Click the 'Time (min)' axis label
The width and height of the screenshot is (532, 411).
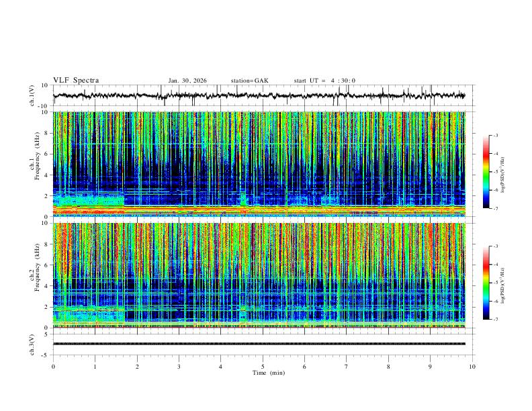point(269,373)
